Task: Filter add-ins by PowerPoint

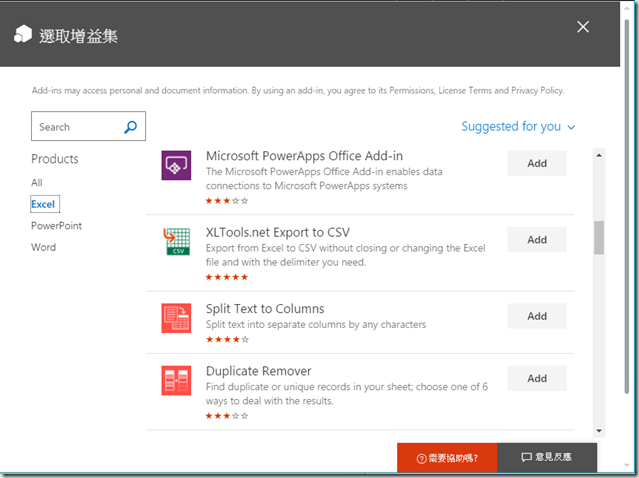Action: tap(56, 226)
